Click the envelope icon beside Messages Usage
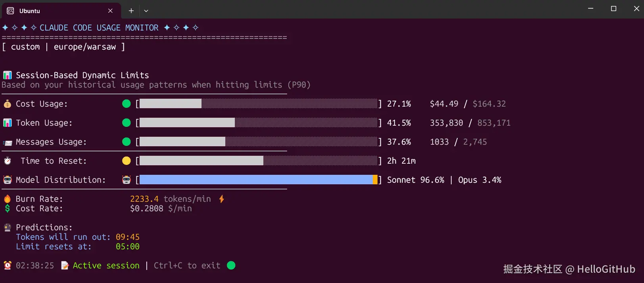644x283 pixels. [7, 142]
